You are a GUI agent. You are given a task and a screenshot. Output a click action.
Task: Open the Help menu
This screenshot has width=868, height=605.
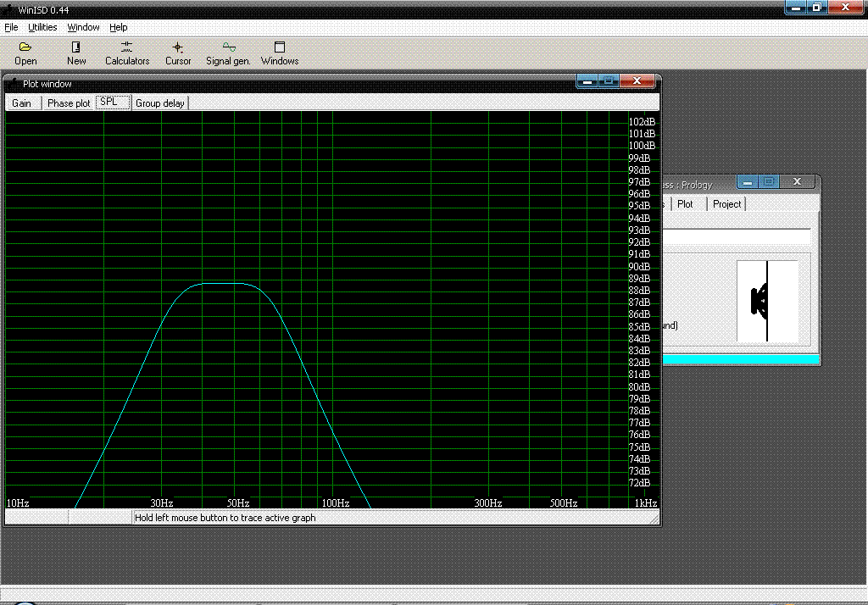click(118, 27)
